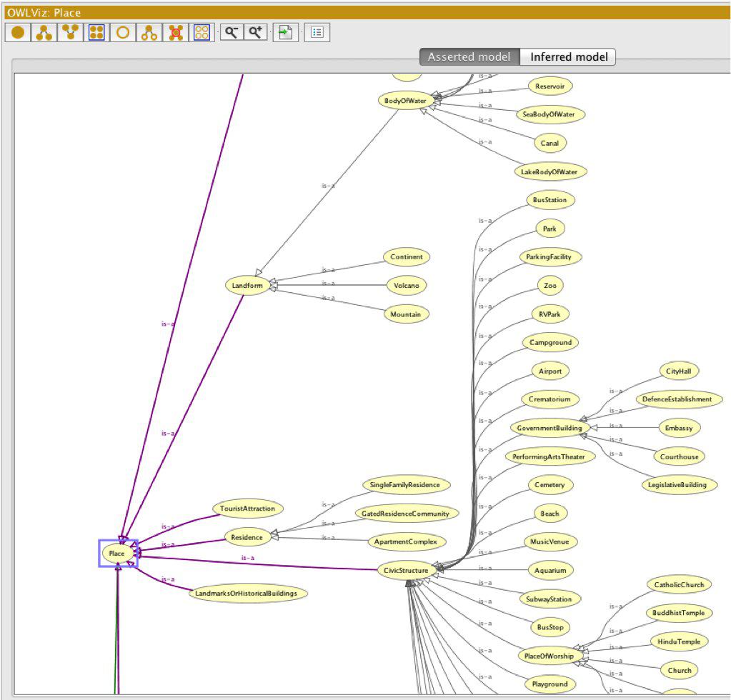
Task: Select the Park node
Action: coord(550,229)
